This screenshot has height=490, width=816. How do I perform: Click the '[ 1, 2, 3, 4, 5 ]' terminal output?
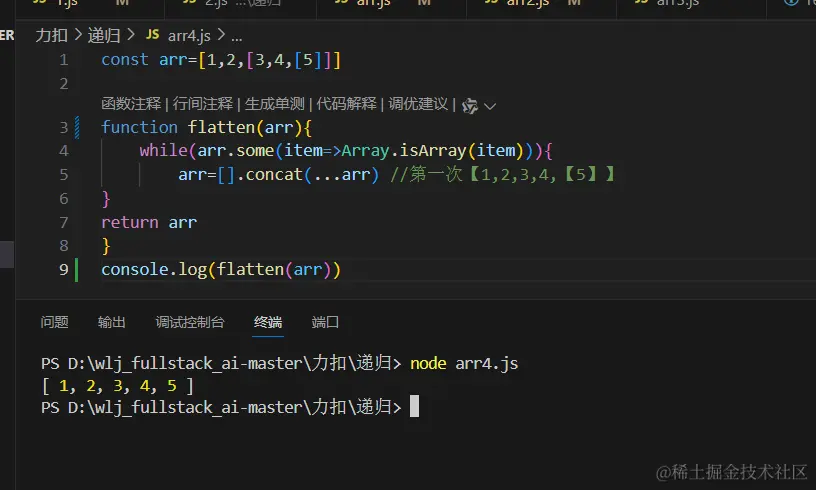pyautogui.click(x=117, y=386)
